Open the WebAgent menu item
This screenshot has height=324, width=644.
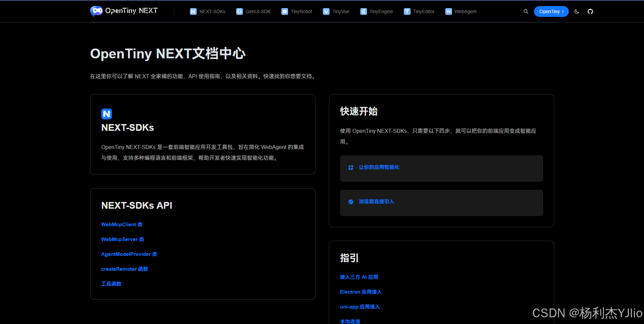coord(461,11)
